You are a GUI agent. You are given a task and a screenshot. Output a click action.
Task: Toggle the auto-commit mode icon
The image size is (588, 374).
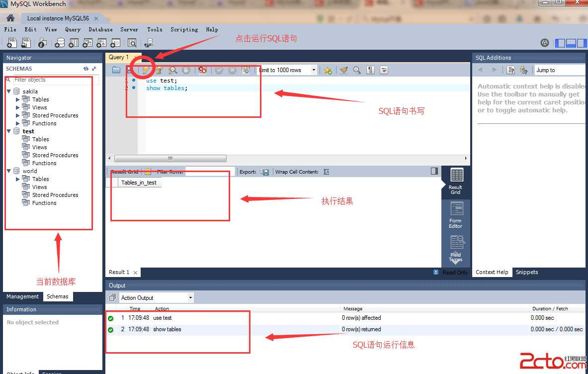(x=246, y=70)
